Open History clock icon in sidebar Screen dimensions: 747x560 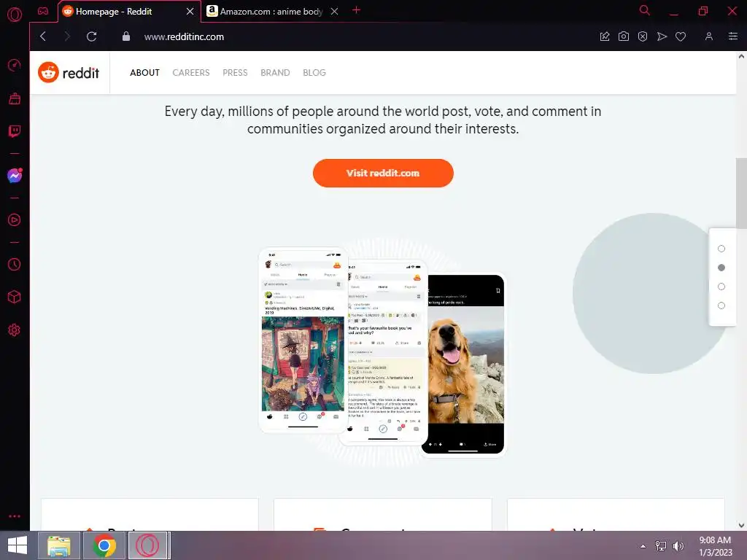tap(15, 264)
